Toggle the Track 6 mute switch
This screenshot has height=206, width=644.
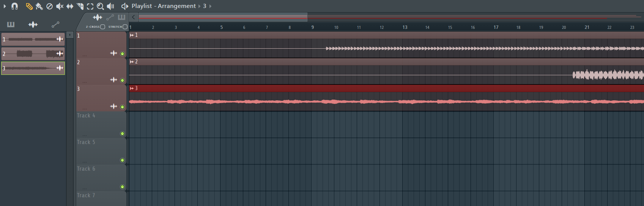click(x=122, y=187)
